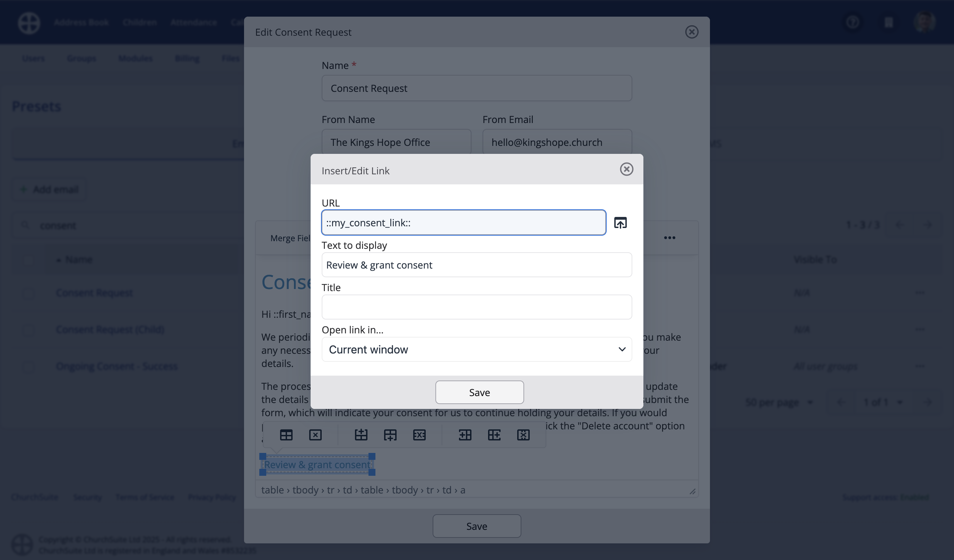This screenshot has width=954, height=560.
Task: Open the user avatar menu
Action: pos(925,22)
